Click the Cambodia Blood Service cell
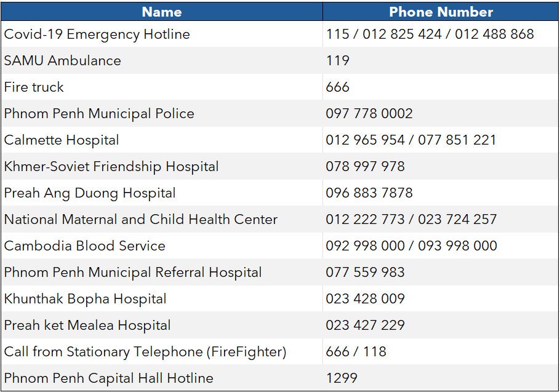Image resolution: width=560 pixels, height=392 pixels. 85,246
